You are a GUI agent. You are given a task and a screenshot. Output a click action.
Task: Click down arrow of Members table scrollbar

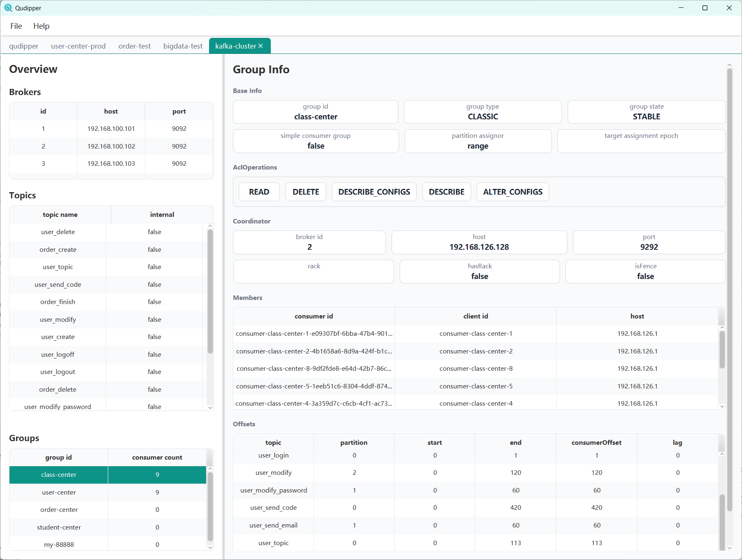tap(722, 407)
